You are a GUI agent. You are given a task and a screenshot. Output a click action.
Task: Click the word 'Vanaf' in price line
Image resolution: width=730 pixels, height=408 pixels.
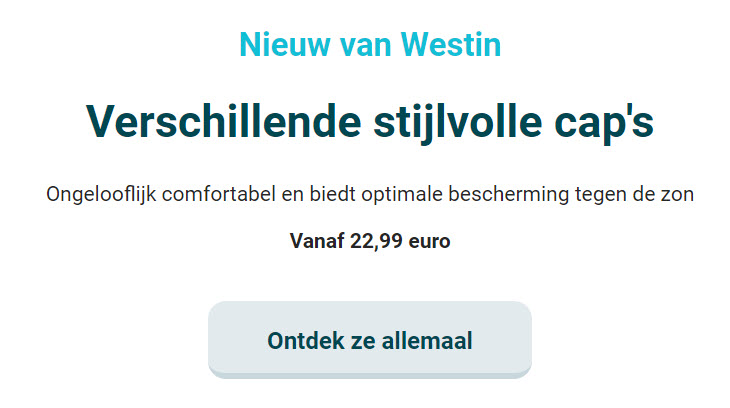pyautogui.click(x=317, y=241)
